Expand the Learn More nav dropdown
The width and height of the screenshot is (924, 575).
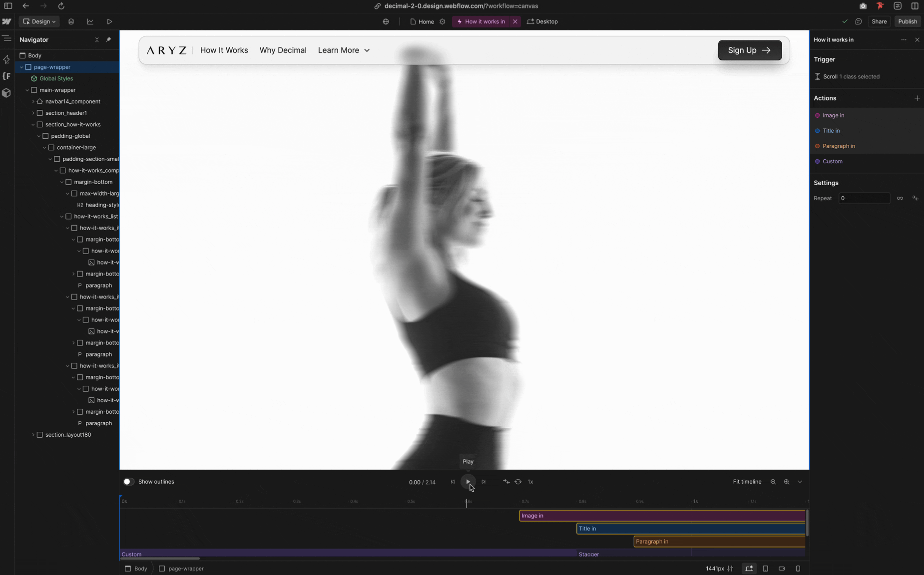click(x=344, y=50)
